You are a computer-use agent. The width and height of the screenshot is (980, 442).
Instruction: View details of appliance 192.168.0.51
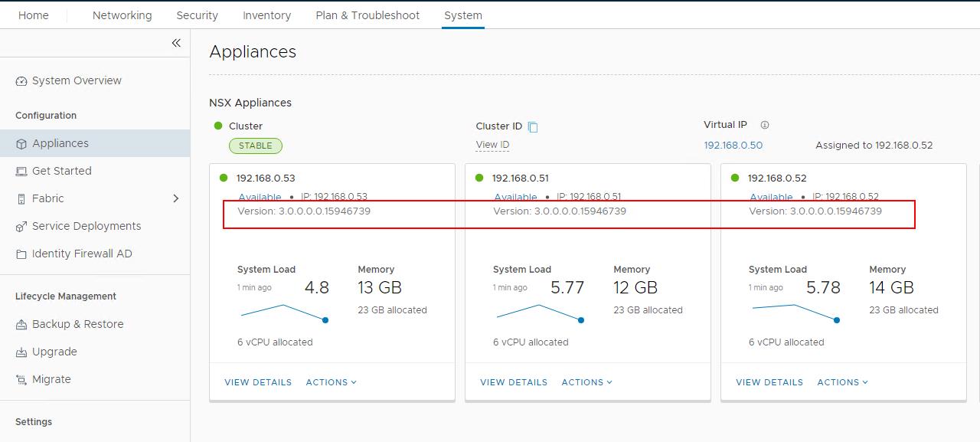click(514, 382)
